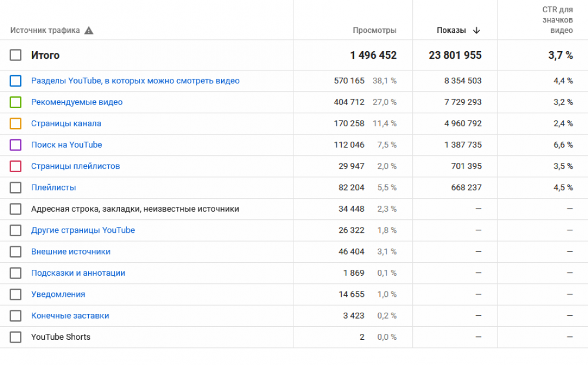Sort by the Просмотры column header
This screenshot has width=588, height=365.
pyautogui.click(x=375, y=31)
